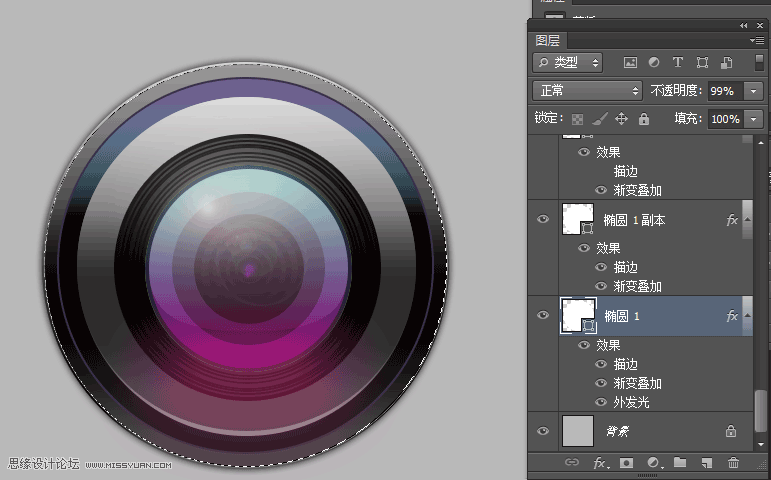Screen dimensions: 771x480
Task: Lock all padlock icon next to 锁定
Action: pyautogui.click(x=644, y=119)
